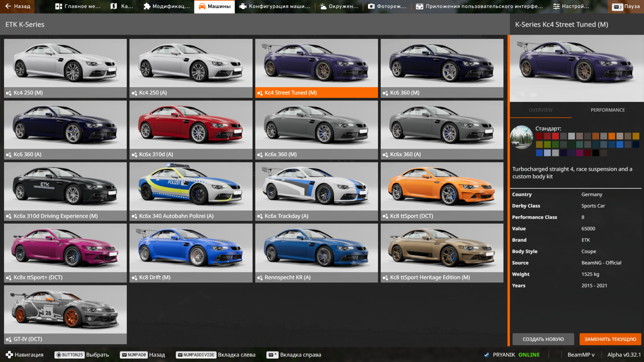The height and width of the screenshot is (362, 644).
Task: Click the weather Окружение icon
Action: pyautogui.click(x=323, y=6)
